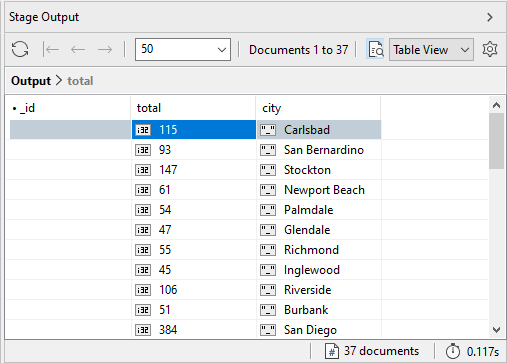507x363 pixels.
Task: Click scrollbar down arrow
Action: click(496, 330)
